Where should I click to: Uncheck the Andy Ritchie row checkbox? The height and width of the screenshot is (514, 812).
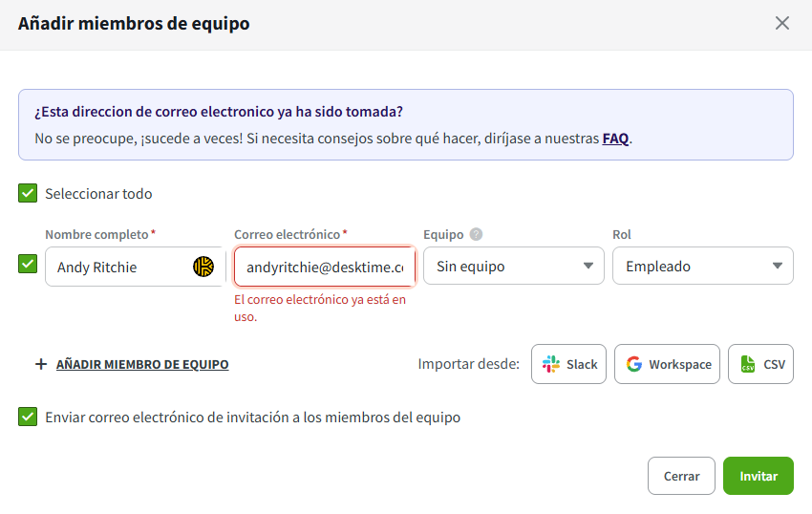click(28, 264)
